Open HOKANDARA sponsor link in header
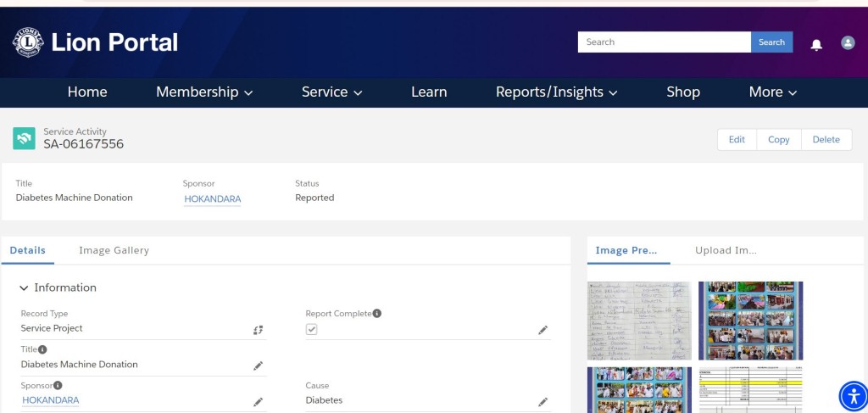Screen dimensions: 868x413 click(213, 199)
